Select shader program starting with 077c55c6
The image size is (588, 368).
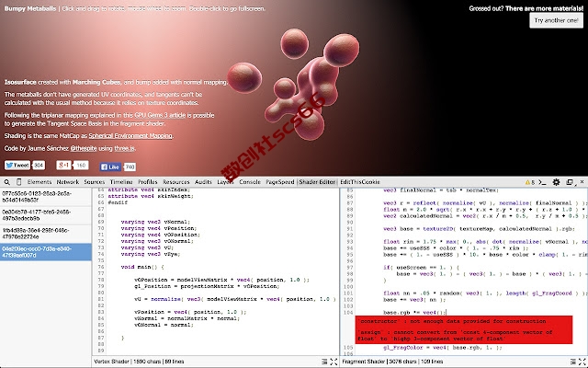[x=45, y=197]
